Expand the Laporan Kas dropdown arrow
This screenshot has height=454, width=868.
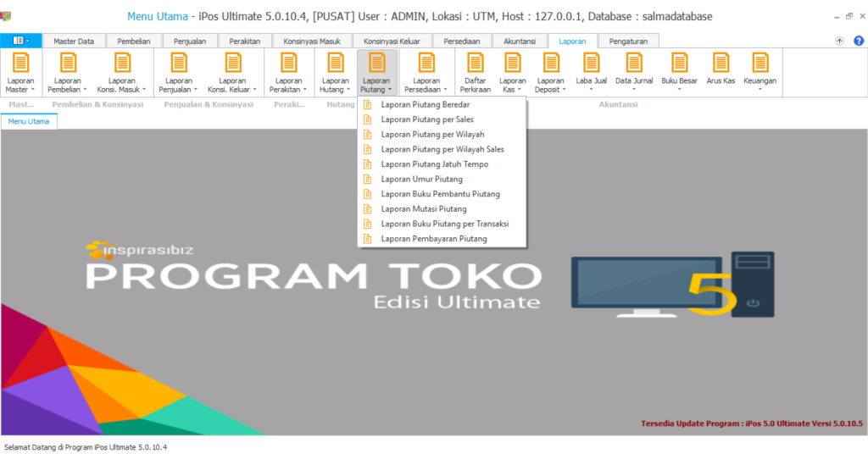pyautogui.click(x=520, y=90)
